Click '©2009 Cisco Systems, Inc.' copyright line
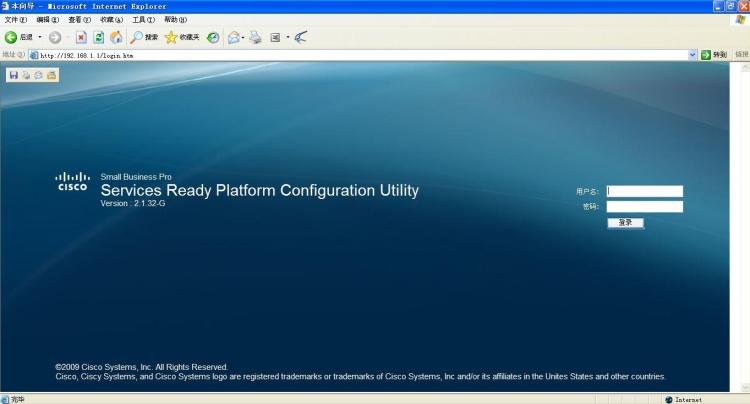This screenshot has width=750, height=404. [142, 367]
